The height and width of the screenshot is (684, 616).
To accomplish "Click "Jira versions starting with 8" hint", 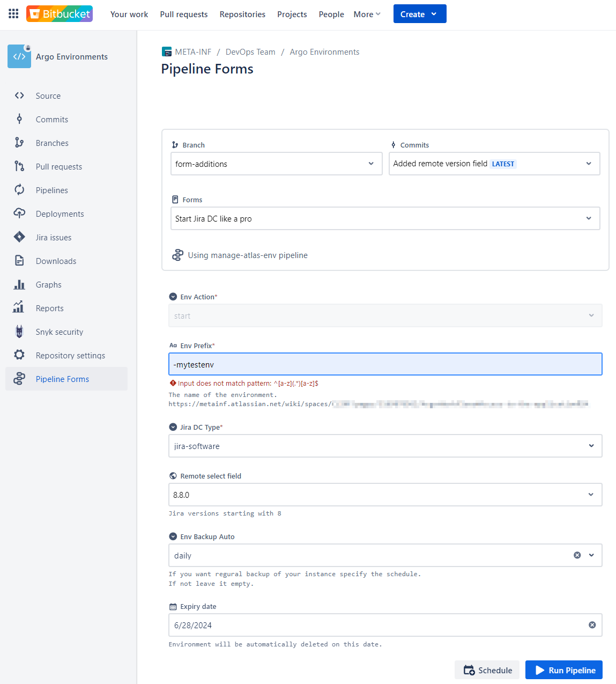I will click(225, 514).
